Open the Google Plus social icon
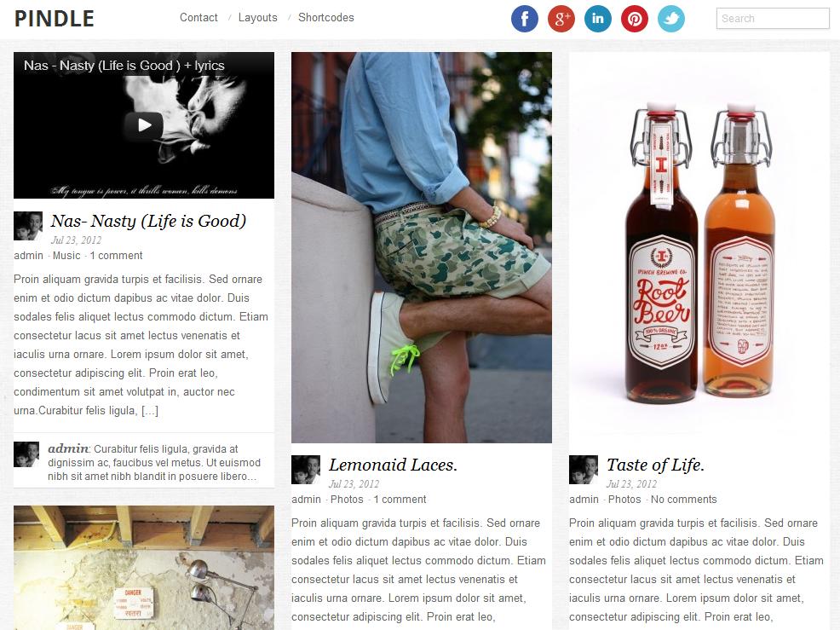The height and width of the screenshot is (630, 840). pyautogui.click(x=561, y=19)
